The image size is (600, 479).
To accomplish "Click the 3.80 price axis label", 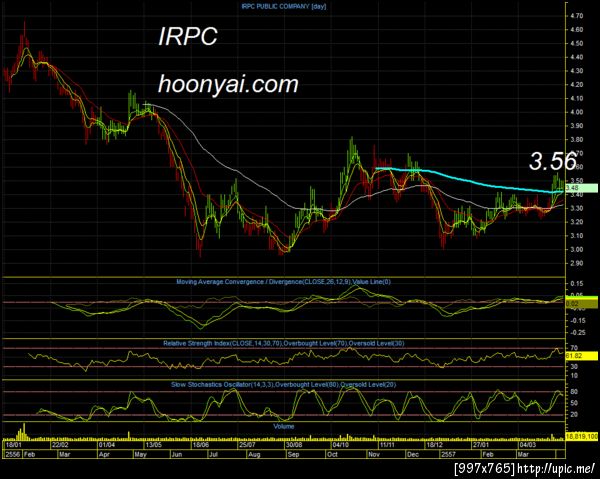I will click(x=576, y=140).
